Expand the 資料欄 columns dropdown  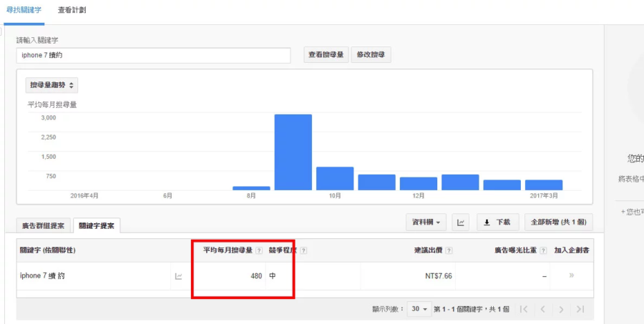[x=427, y=222]
